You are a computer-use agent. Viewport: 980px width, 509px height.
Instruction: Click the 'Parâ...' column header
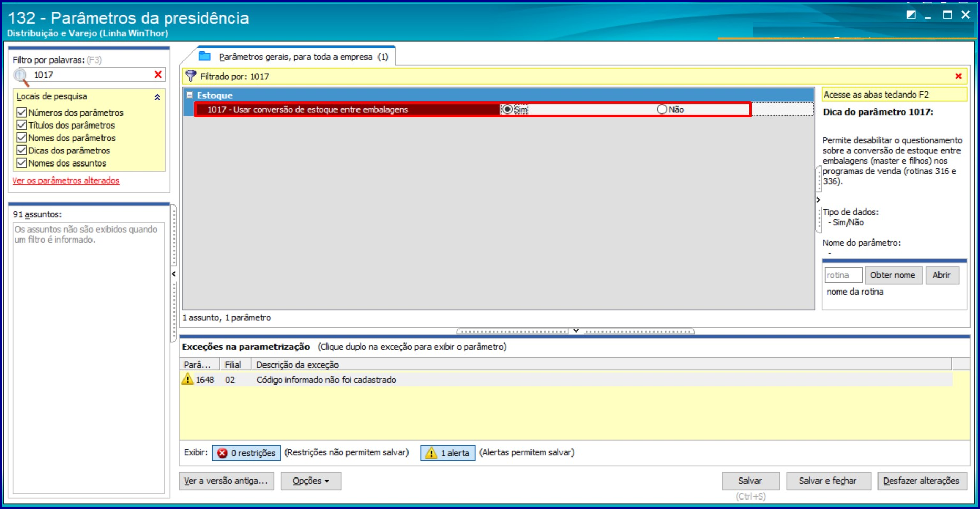pyautogui.click(x=199, y=365)
